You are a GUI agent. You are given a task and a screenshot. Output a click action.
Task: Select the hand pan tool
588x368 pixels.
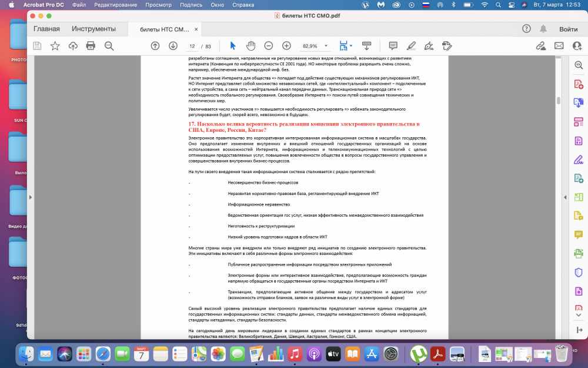250,46
